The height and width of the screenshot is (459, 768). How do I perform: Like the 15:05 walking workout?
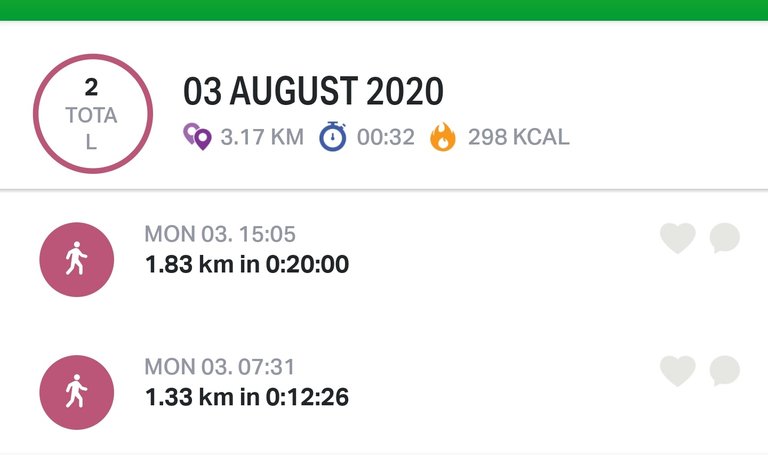677,238
